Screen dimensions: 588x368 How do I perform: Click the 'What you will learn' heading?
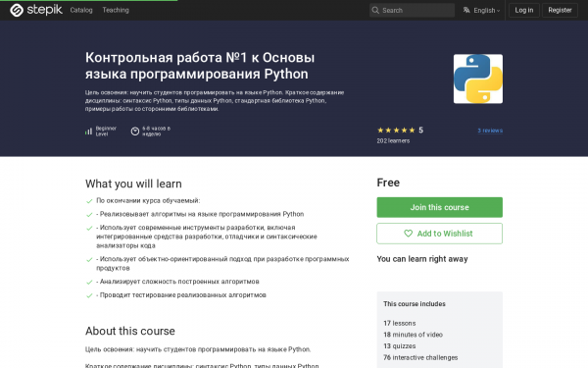pyautogui.click(x=133, y=184)
